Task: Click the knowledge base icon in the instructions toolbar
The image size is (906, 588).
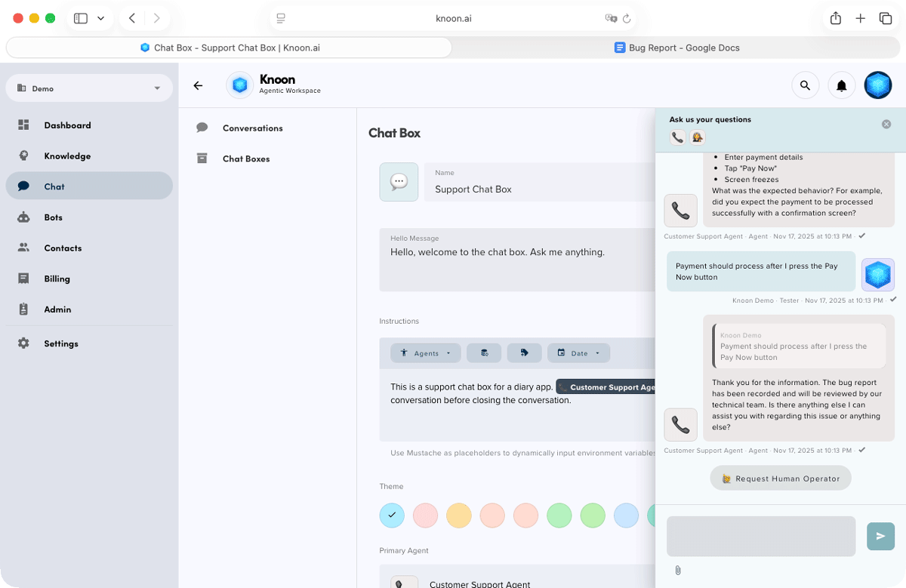Action: point(484,352)
